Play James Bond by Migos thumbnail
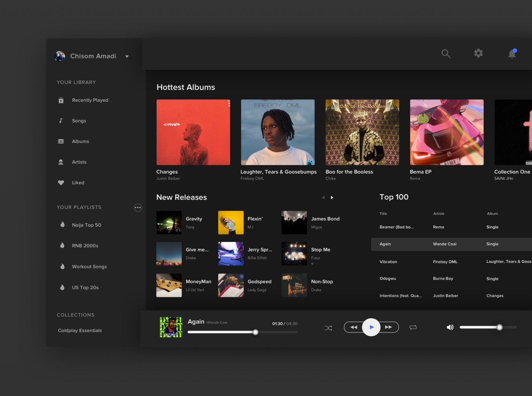 294,222
